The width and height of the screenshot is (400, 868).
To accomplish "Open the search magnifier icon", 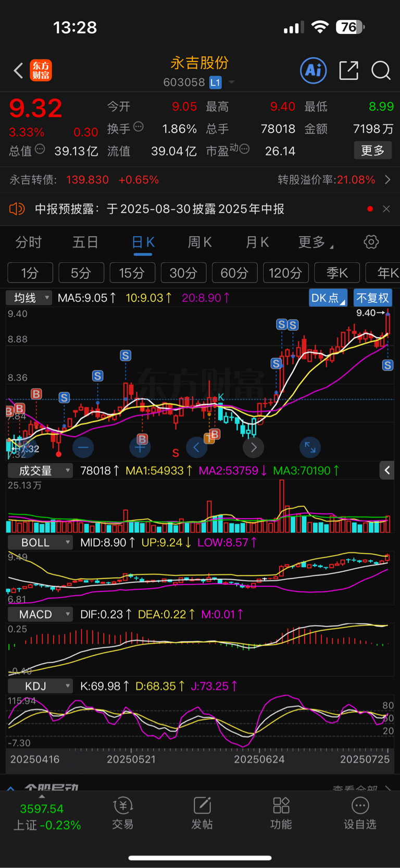I will click(x=381, y=70).
